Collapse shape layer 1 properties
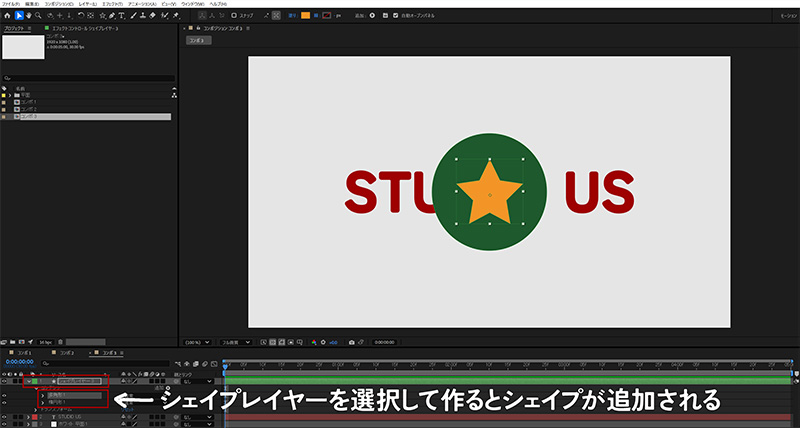Screen dimensions: 800x428 pyautogui.click(x=29, y=381)
